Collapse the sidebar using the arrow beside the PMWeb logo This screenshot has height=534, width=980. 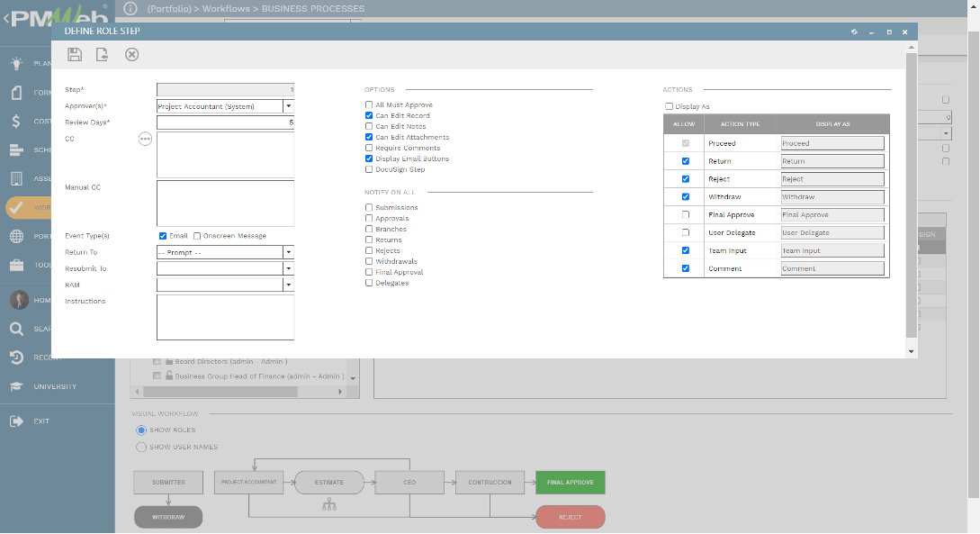[6, 18]
